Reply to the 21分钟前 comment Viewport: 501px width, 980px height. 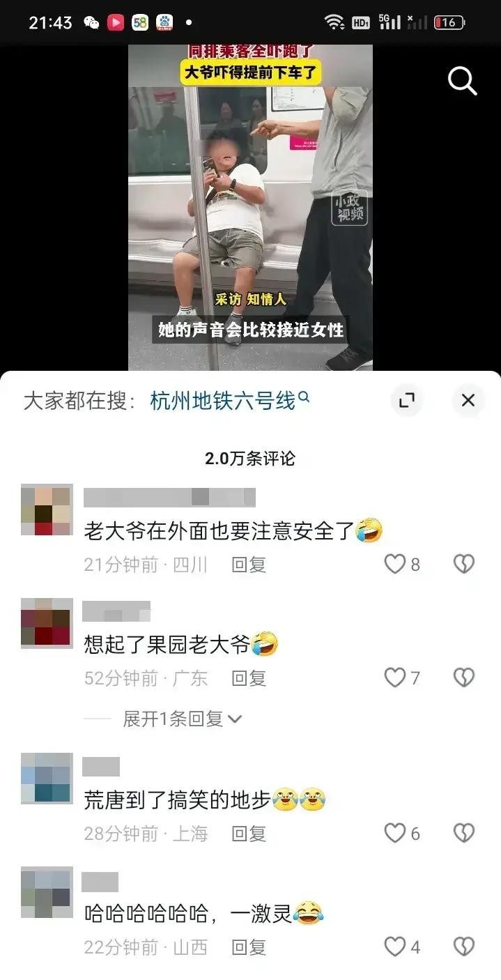pos(249,565)
